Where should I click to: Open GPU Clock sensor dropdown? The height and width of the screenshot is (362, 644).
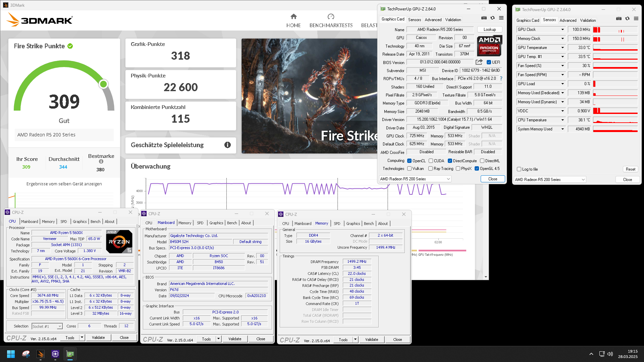pyautogui.click(x=562, y=29)
